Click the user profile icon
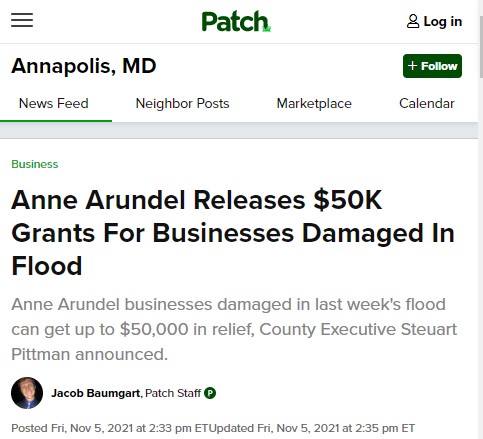The image size is (483, 439). coord(413,22)
